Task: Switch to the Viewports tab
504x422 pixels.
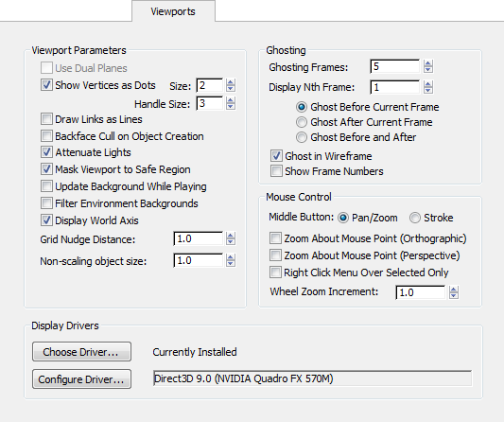Action: point(173,11)
